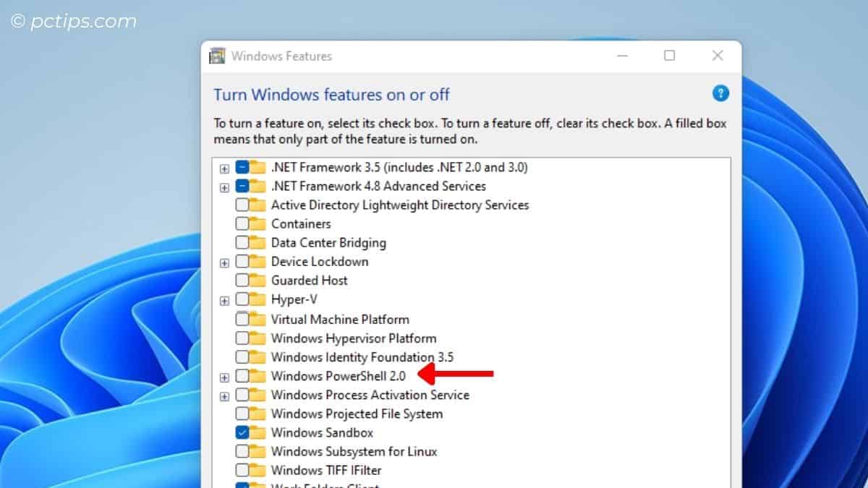Collapse the .NET Framework 3.5 node

224,167
